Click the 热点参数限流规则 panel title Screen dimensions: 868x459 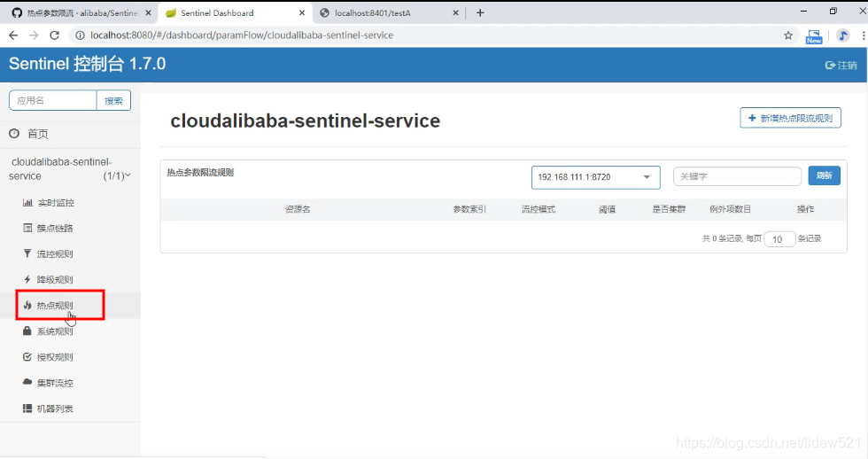200,173
